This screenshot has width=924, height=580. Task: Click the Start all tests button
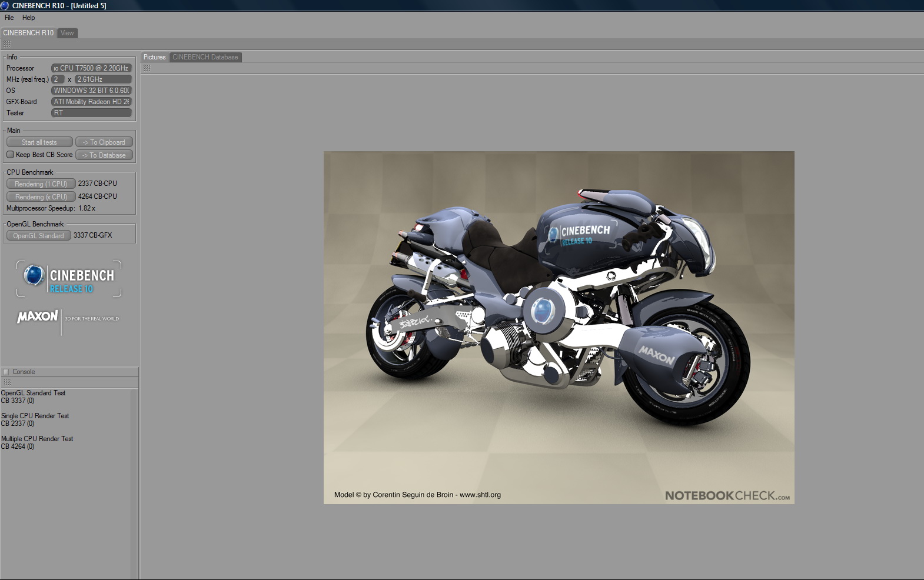(39, 142)
